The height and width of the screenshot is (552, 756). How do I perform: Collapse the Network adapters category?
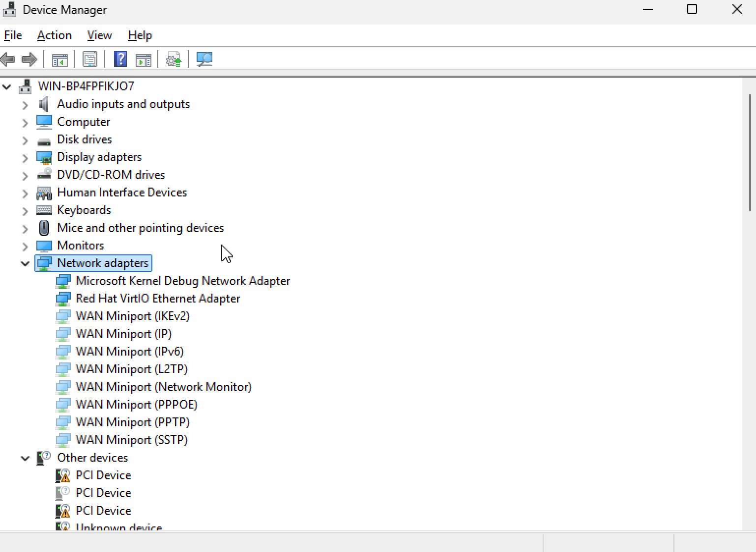(25, 264)
